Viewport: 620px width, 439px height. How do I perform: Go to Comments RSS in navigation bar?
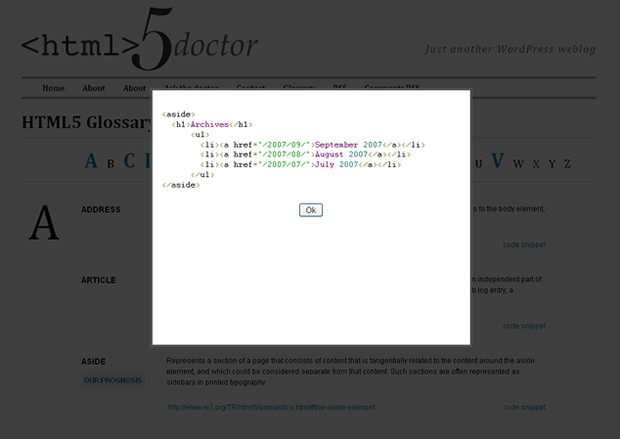(x=392, y=88)
